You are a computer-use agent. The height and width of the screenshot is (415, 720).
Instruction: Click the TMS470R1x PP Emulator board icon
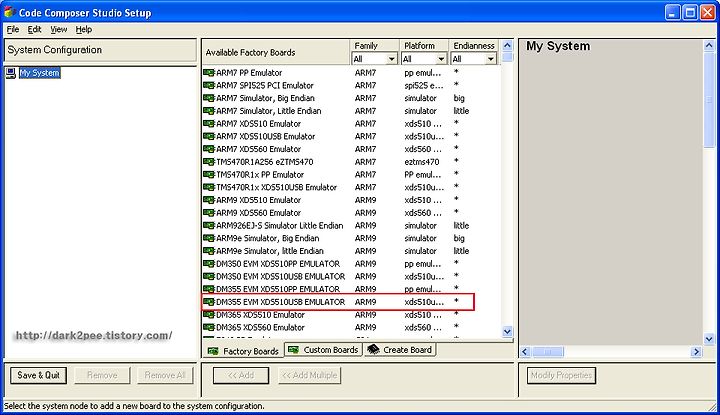[x=208, y=174]
